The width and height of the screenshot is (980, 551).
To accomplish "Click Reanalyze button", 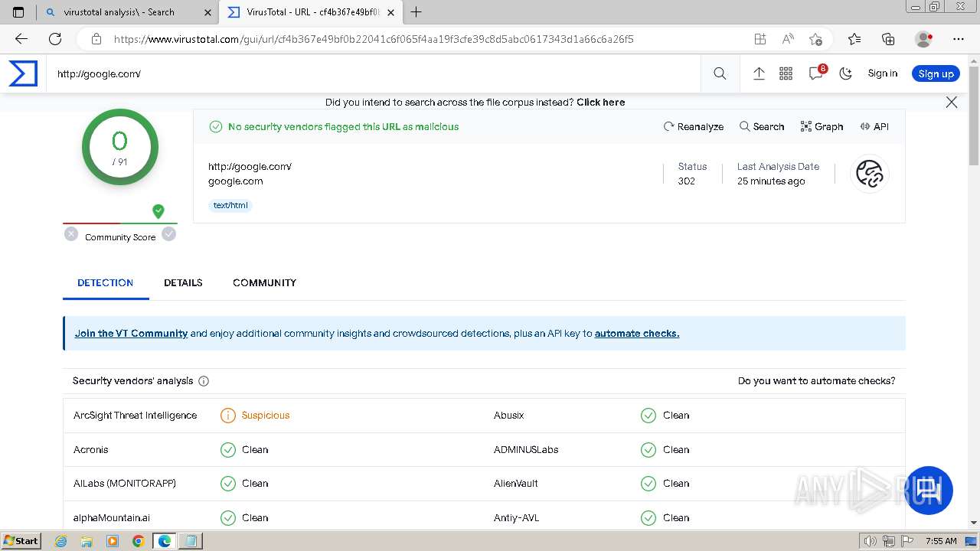I will [694, 126].
